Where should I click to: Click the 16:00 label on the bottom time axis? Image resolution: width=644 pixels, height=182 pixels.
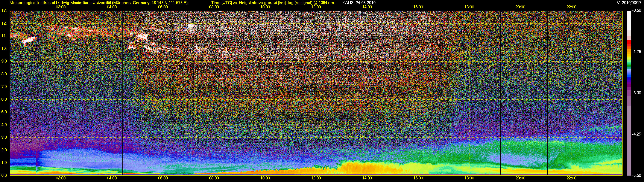point(418,178)
